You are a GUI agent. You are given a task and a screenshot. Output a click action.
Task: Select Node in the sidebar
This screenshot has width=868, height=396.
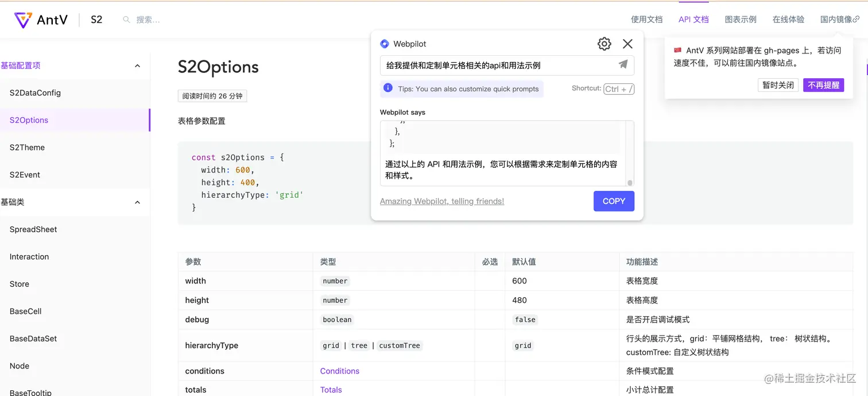75,366
